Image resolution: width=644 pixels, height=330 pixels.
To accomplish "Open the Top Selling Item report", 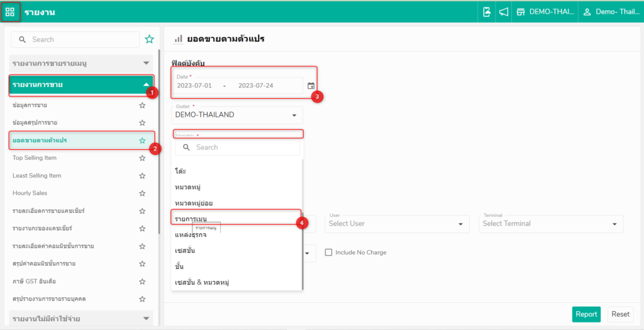I will pyautogui.click(x=35, y=158).
